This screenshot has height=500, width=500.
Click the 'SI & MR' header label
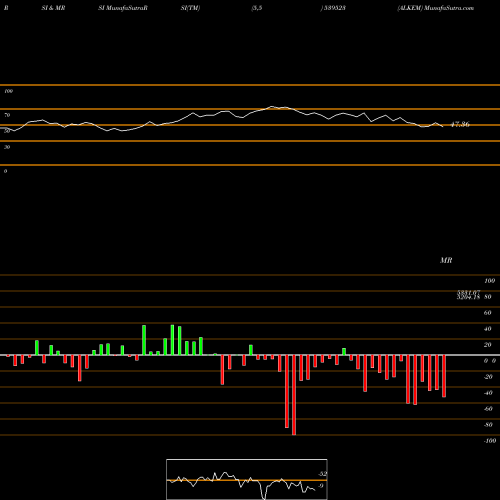(x=53, y=8)
